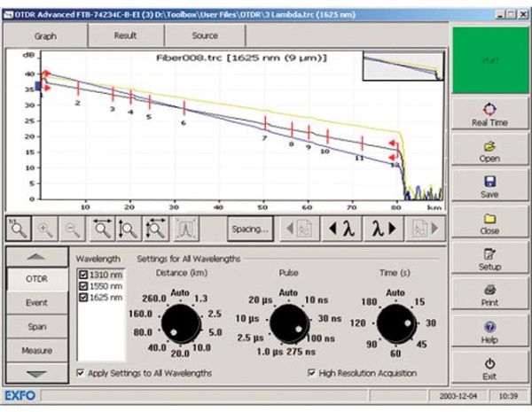The width and height of the screenshot is (532, 412).
Task: Switch to next wavelength trace
Action: click(x=387, y=229)
